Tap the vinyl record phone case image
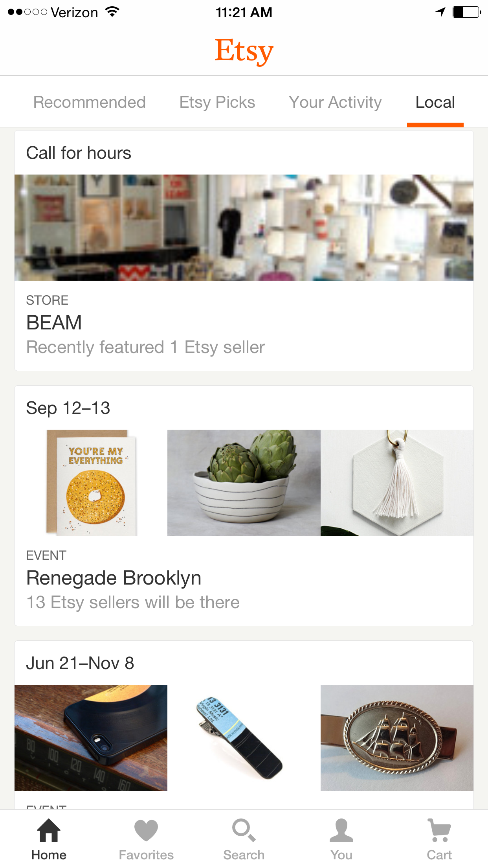Viewport: 488px width, 868px height. pos(91,738)
